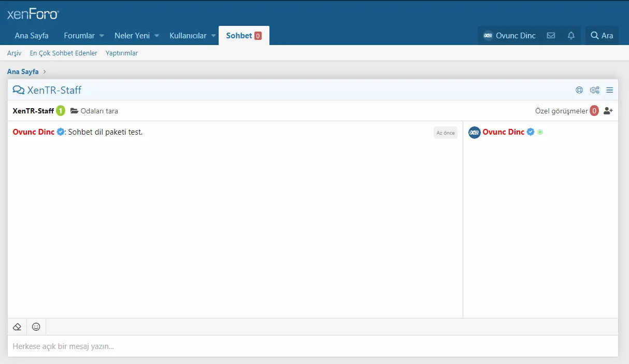Click the green online status dot
Image resolution: width=629 pixels, height=364 pixels.
(x=540, y=132)
